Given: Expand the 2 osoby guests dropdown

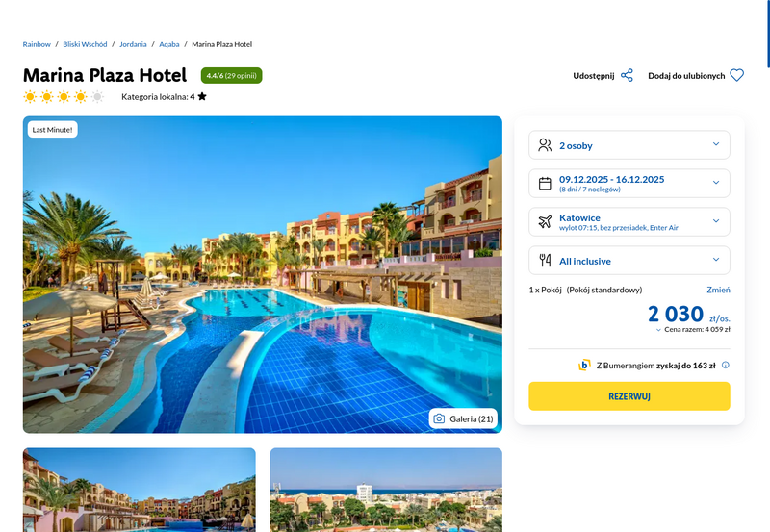Looking at the screenshot, I should click(629, 144).
